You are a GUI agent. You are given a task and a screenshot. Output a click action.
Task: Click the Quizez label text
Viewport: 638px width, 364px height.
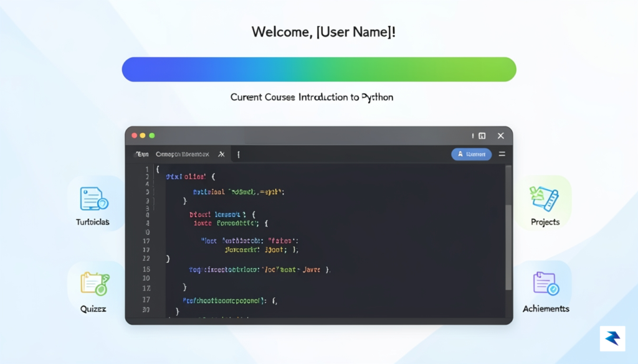click(x=93, y=309)
